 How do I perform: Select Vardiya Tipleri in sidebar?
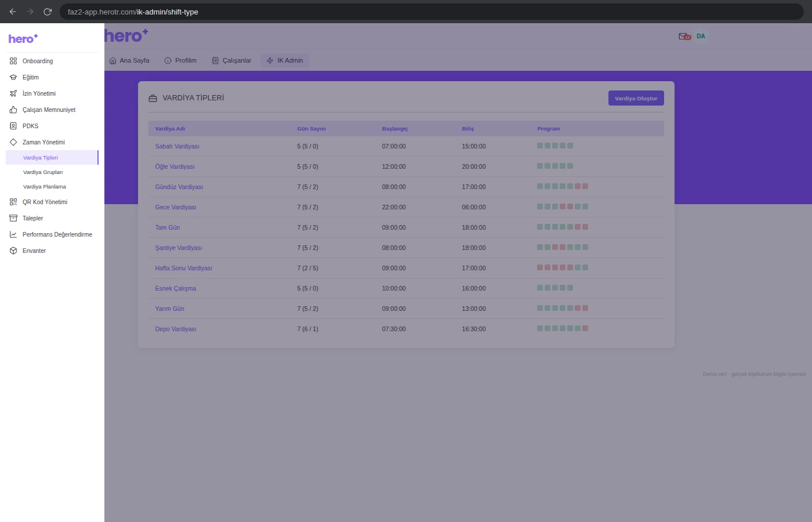click(x=52, y=158)
